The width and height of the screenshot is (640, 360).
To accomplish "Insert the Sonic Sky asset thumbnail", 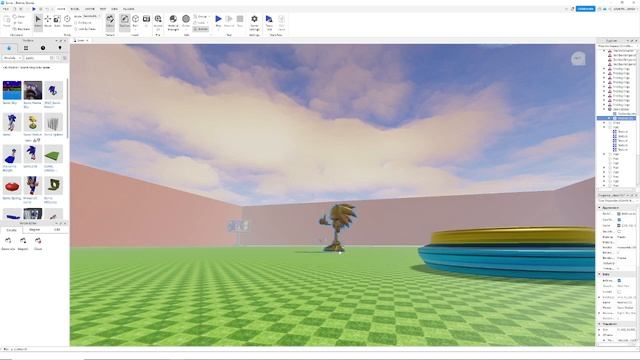I will coord(12,90).
